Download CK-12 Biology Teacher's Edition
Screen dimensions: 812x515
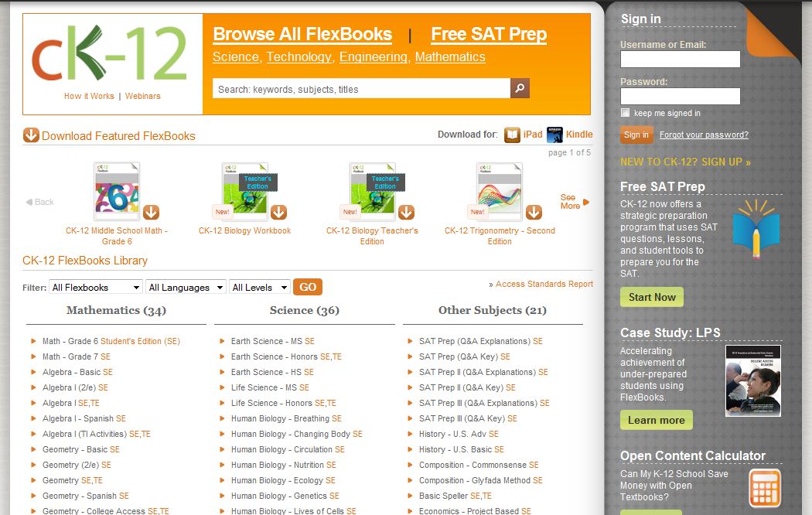point(406,212)
